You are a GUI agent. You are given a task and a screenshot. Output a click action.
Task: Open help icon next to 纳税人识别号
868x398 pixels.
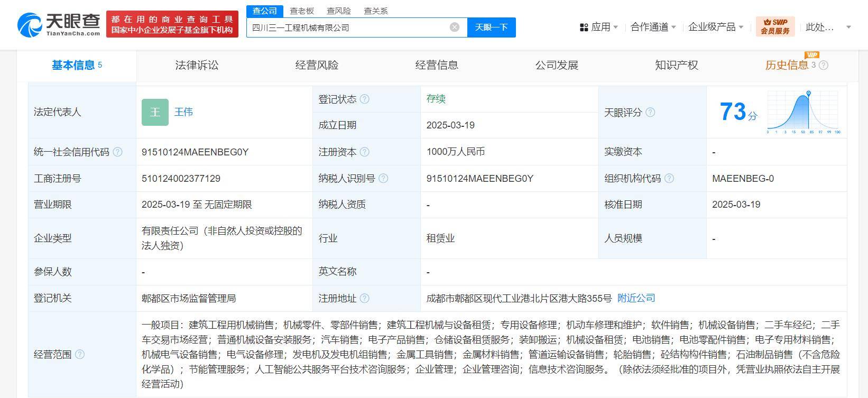(x=383, y=178)
